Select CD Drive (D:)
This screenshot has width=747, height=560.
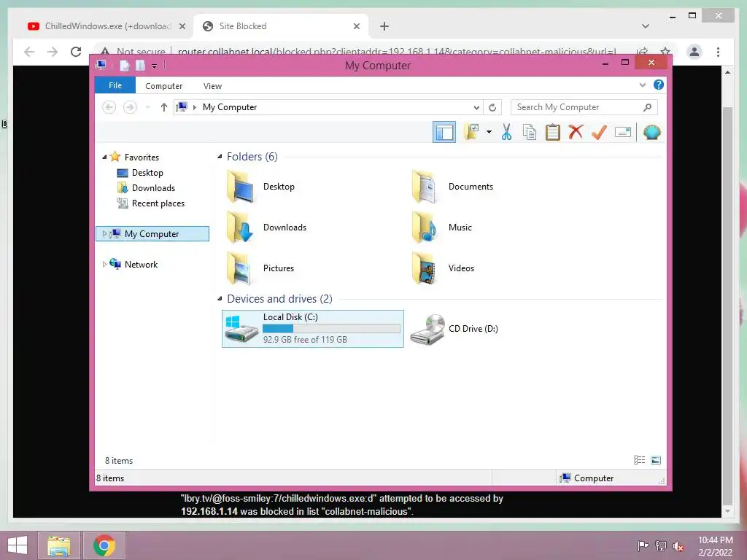click(454, 329)
